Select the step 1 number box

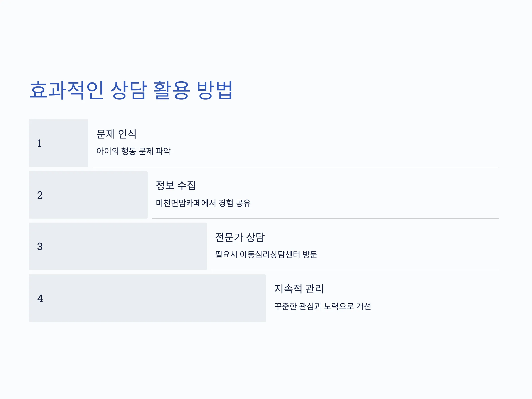tap(59, 143)
